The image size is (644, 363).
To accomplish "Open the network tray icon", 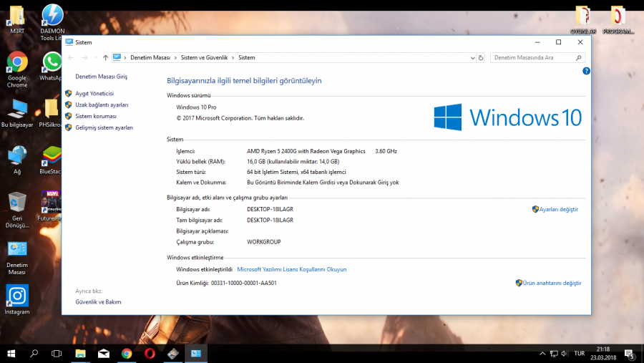I will [x=554, y=354].
